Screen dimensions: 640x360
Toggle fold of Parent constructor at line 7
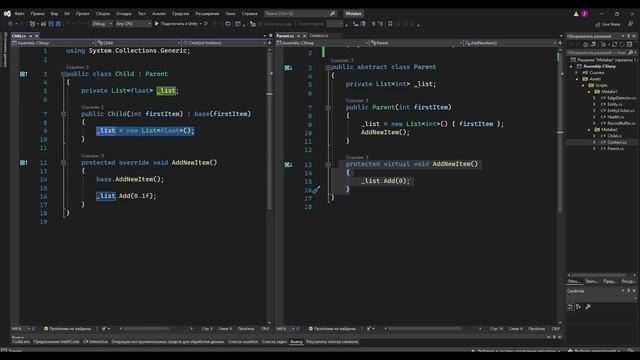pos(328,107)
